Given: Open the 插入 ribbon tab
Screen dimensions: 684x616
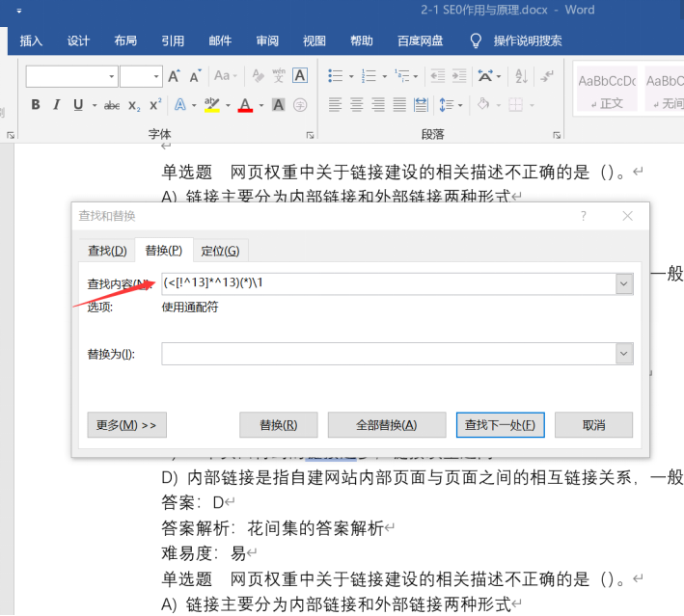Looking at the screenshot, I should (31, 41).
